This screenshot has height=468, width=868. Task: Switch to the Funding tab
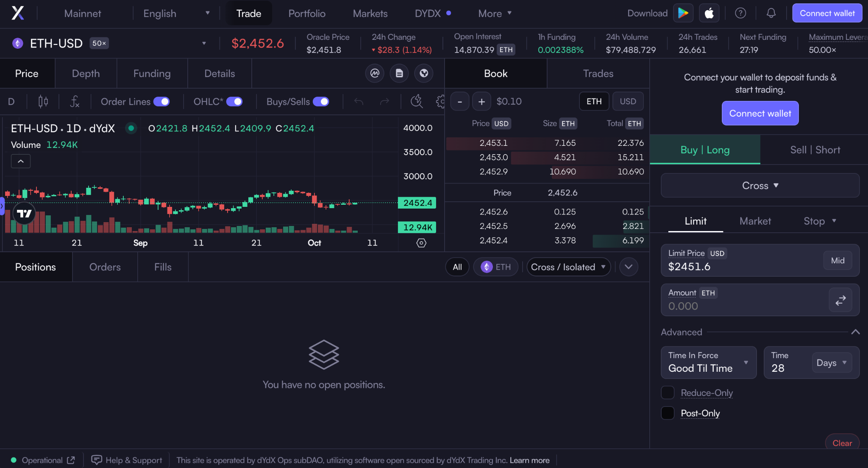(x=152, y=73)
